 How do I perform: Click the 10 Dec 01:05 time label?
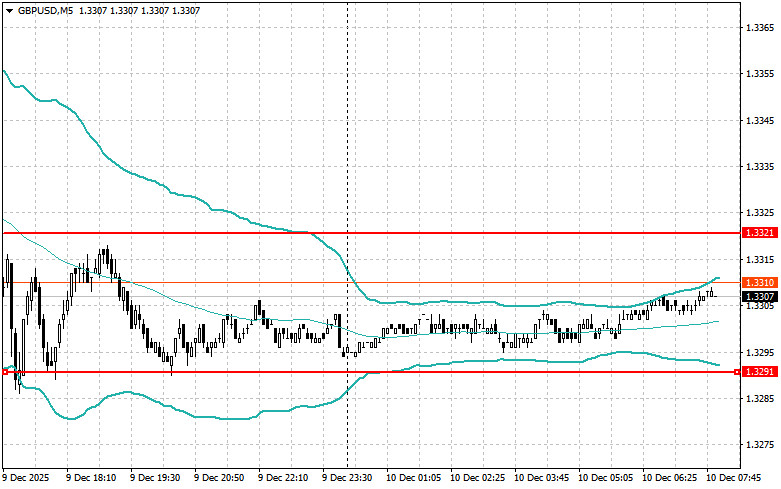tap(413, 478)
